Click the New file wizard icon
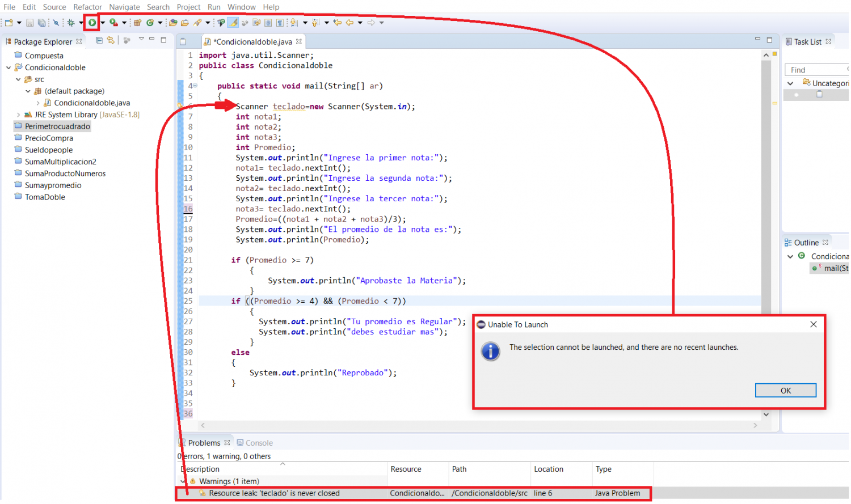This screenshot has height=504, width=851. [9, 23]
